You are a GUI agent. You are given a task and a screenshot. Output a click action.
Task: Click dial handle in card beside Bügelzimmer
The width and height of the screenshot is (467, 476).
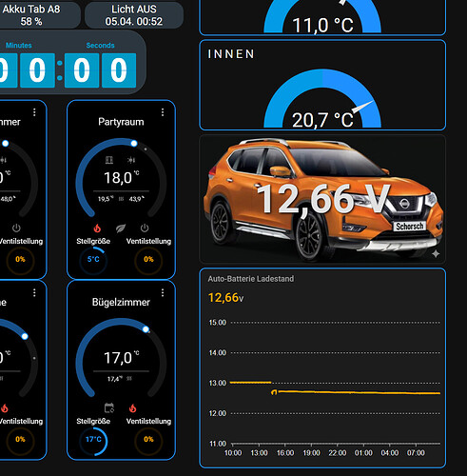[25, 336]
